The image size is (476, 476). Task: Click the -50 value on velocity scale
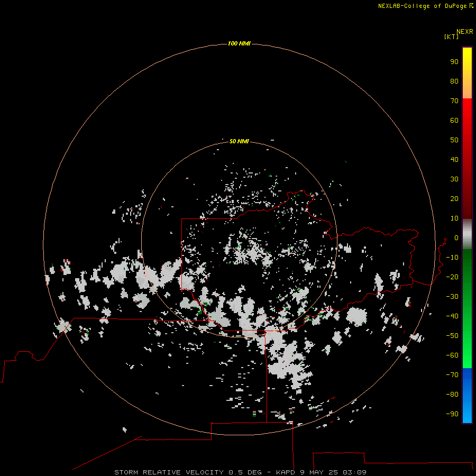(452, 336)
